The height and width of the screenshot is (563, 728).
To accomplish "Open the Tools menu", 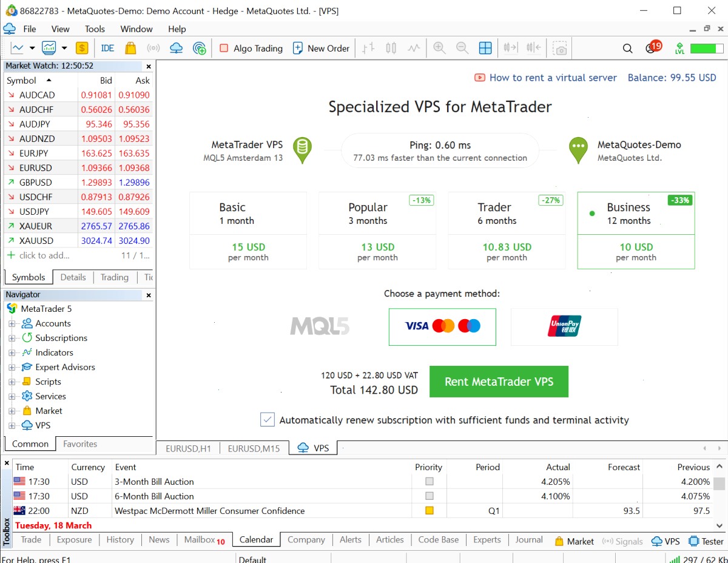I will [95, 29].
